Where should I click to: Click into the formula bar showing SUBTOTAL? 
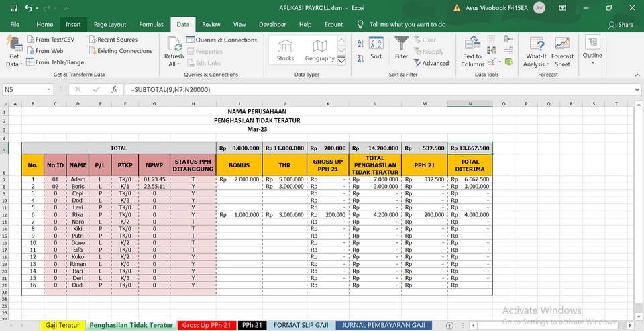(x=378, y=89)
